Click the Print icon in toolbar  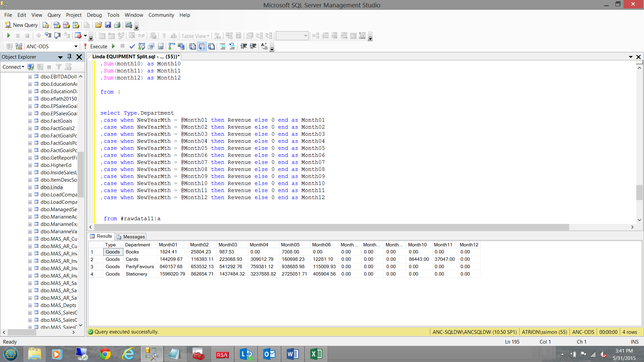coord(117,25)
